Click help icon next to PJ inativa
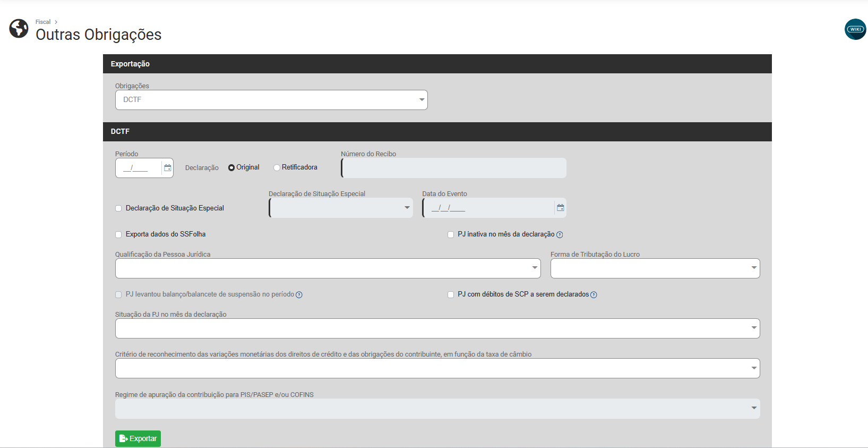This screenshot has height=448, width=868. tap(560, 235)
